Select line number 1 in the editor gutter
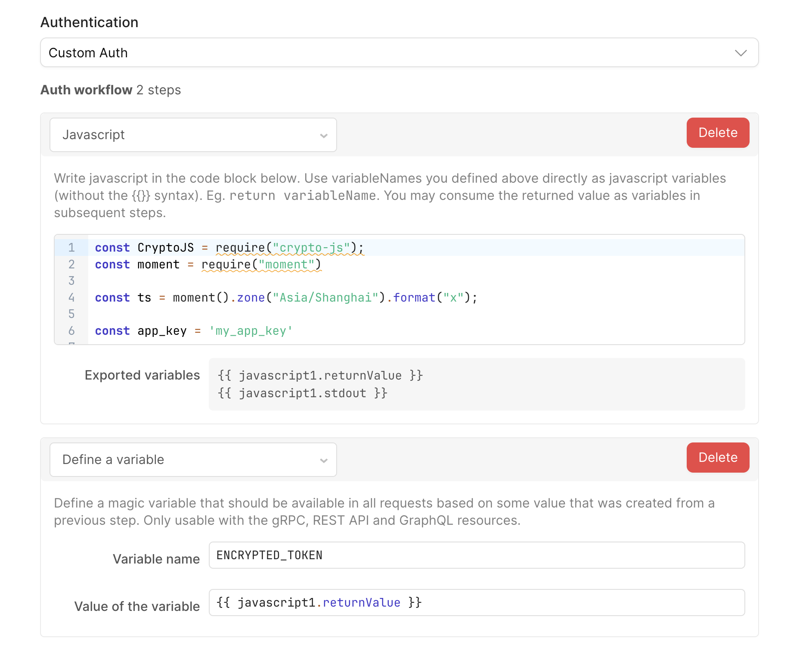This screenshot has height=654, width=812. coord(71,248)
